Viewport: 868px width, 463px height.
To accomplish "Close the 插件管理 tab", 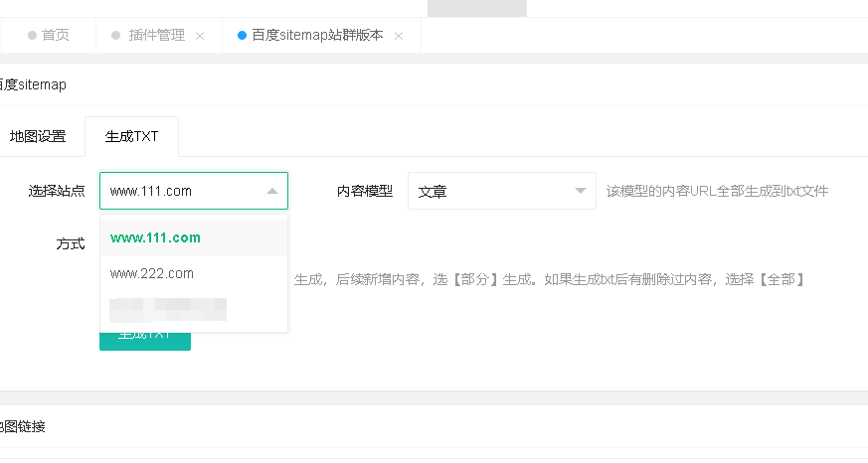I will pyautogui.click(x=200, y=36).
